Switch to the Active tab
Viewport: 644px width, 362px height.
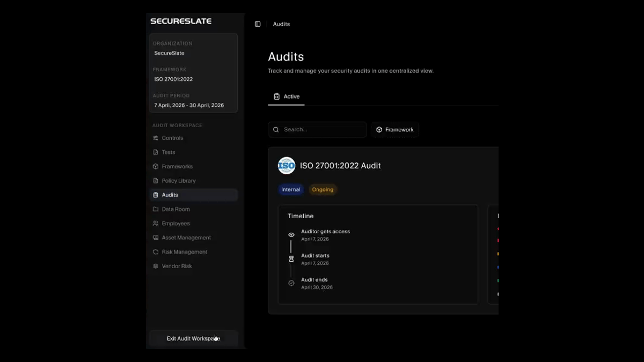(x=286, y=97)
